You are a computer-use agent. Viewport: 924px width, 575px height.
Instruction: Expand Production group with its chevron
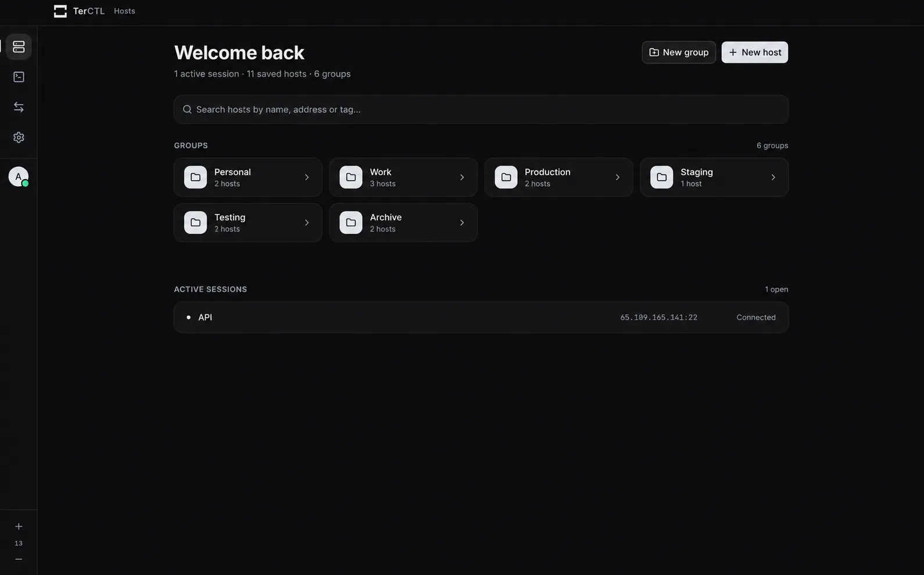pos(618,177)
